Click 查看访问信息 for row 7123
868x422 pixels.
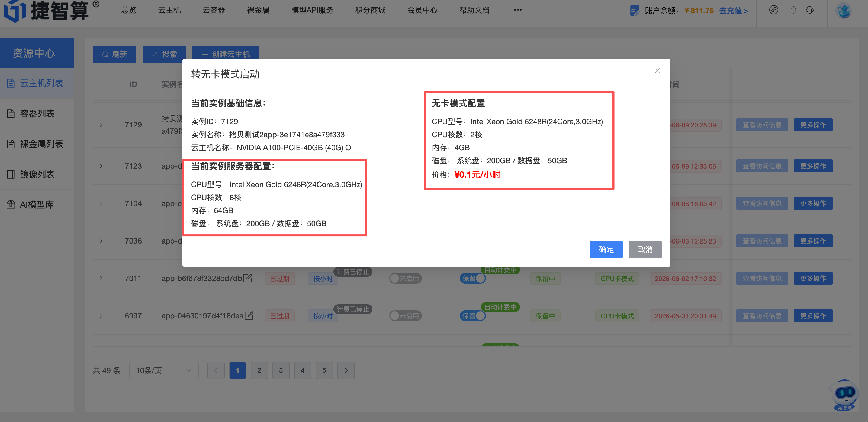tap(762, 166)
